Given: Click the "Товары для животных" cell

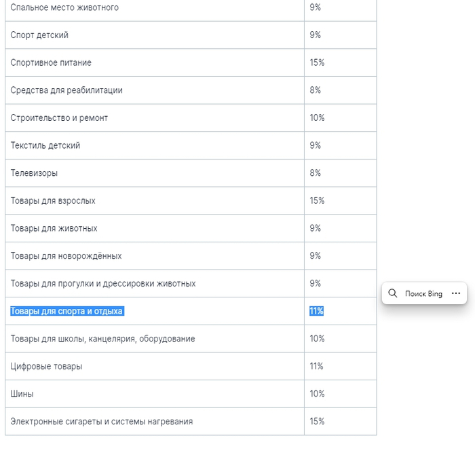Looking at the screenshot, I should tap(54, 228).
